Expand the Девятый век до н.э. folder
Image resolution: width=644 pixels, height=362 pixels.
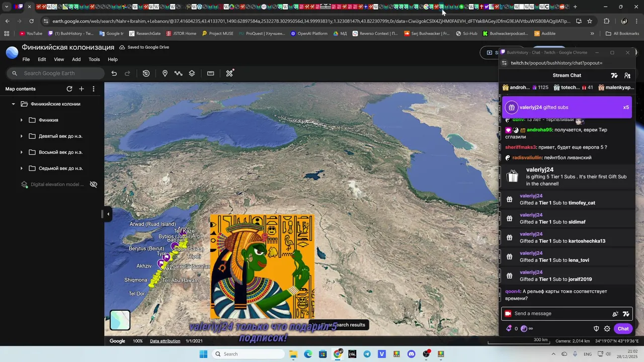point(21,136)
